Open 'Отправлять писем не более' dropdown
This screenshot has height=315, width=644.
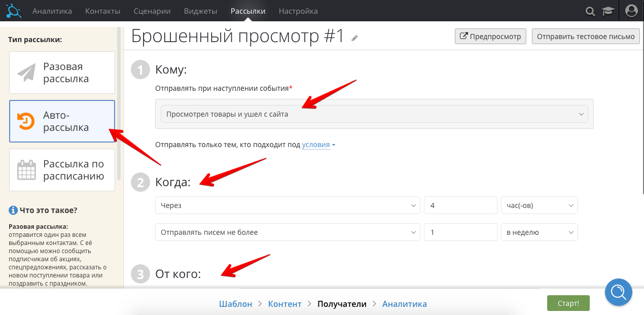[288, 232]
